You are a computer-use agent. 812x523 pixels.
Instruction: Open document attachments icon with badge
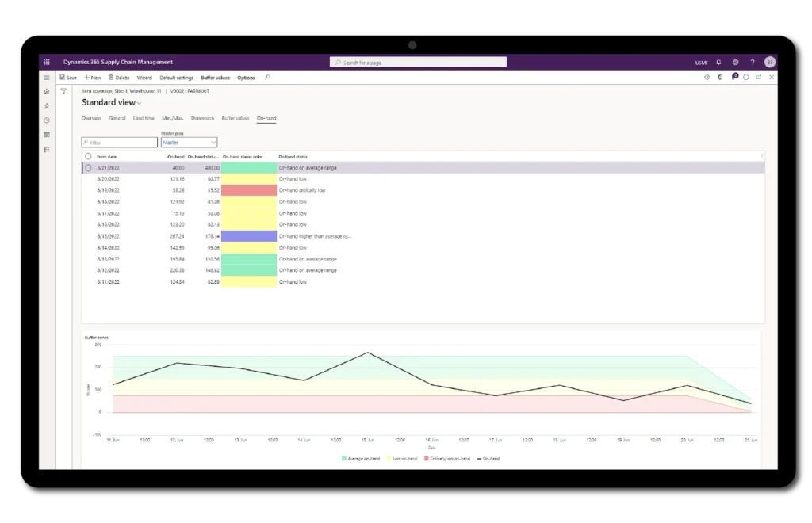click(734, 77)
